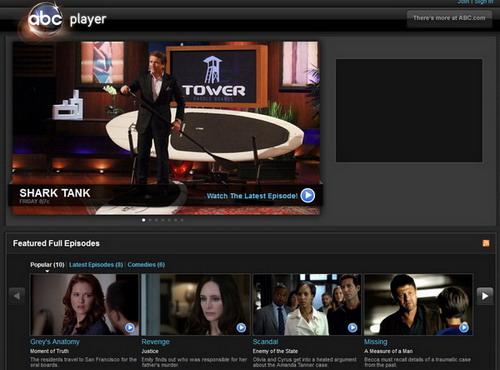The height and width of the screenshot is (370, 500).
Task: Open the Scandal show link
Action: tap(265, 342)
